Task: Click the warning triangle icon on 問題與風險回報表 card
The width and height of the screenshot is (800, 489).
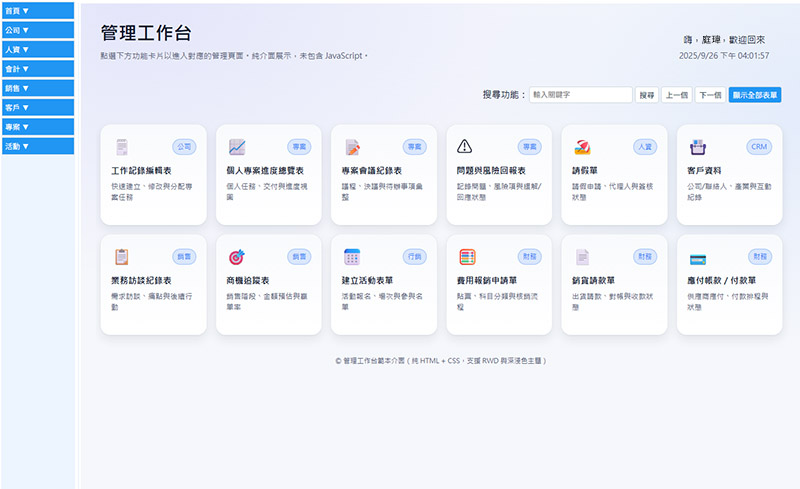Action: coord(464,146)
